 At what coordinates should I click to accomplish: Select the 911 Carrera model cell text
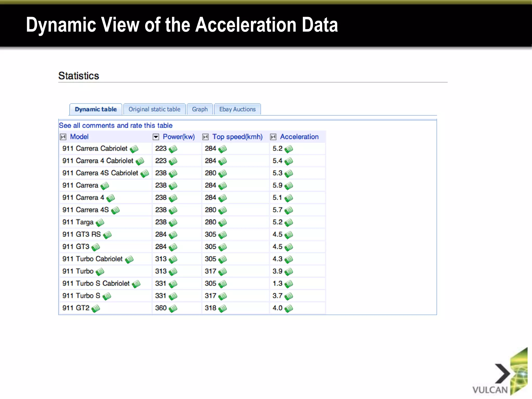tap(80, 185)
